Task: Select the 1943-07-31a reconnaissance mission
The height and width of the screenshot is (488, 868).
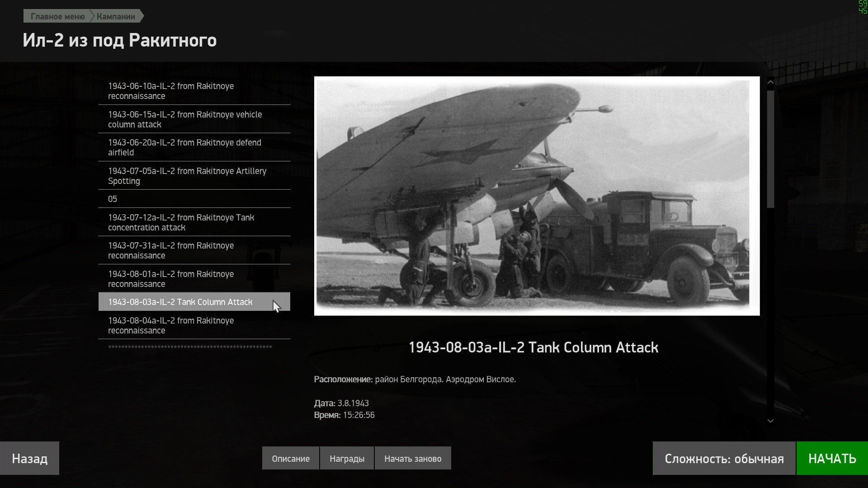Action: point(194,250)
